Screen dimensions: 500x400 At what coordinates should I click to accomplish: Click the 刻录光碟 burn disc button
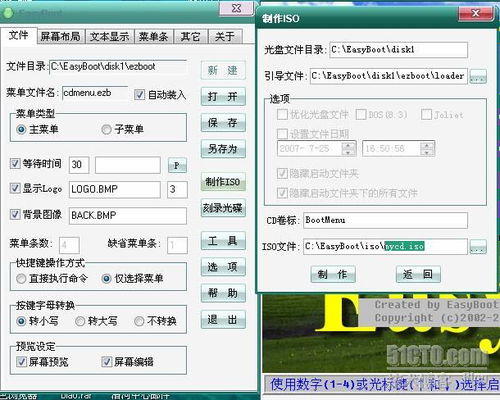point(223,208)
